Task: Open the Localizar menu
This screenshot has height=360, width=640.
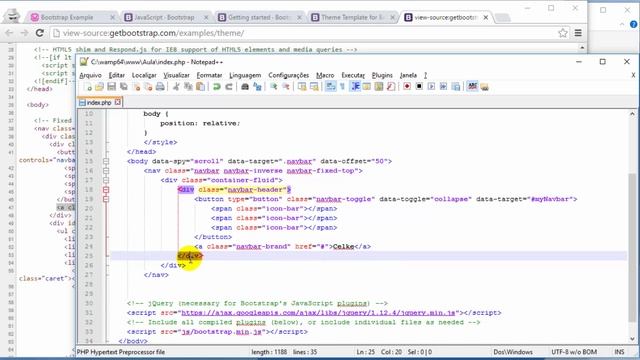Action: [x=144, y=76]
